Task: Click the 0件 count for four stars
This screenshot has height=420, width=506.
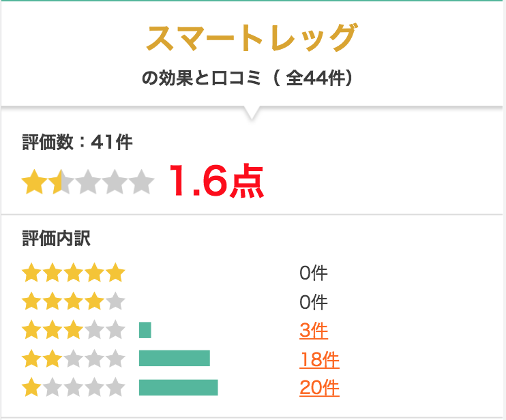Action: click(313, 302)
